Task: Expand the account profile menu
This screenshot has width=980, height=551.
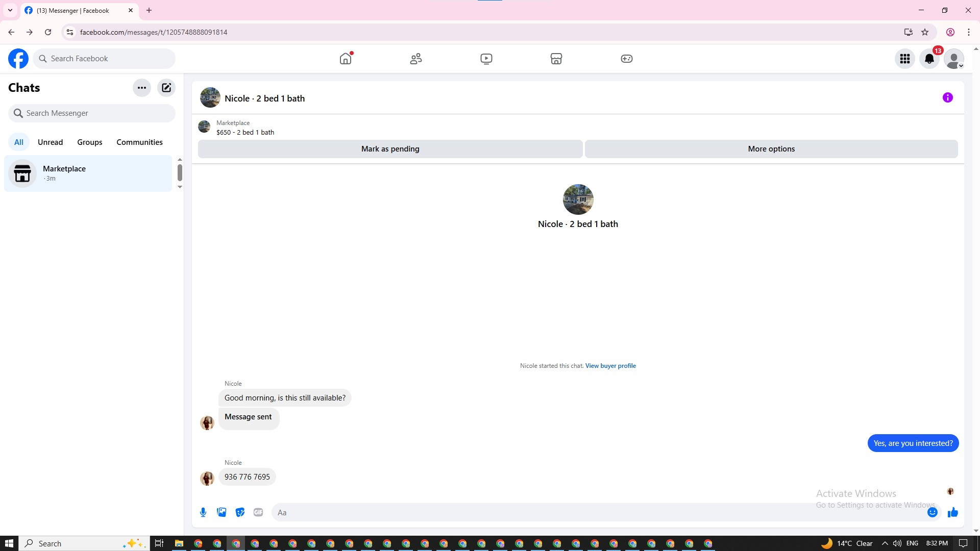Action: [954, 59]
